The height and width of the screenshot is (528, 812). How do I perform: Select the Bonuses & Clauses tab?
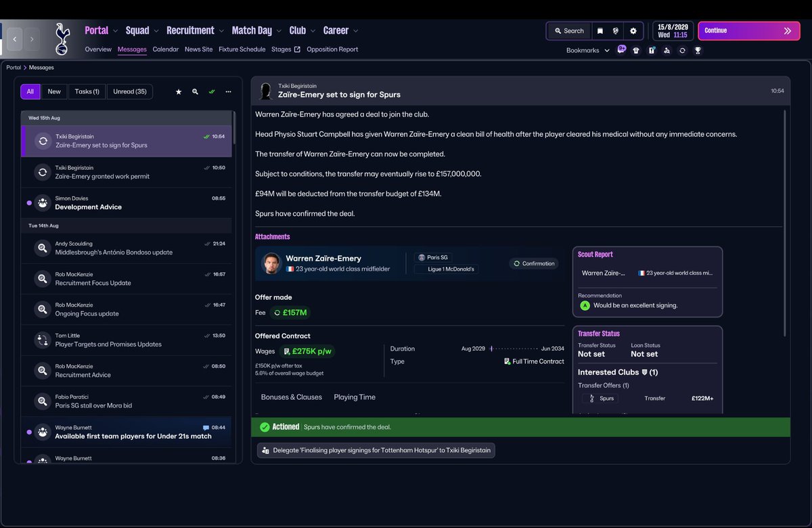pos(292,397)
